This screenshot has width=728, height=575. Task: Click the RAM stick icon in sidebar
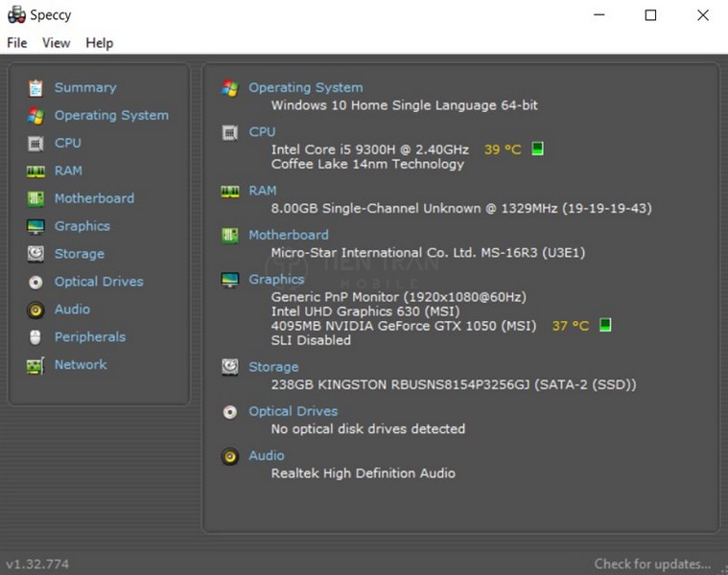point(35,172)
